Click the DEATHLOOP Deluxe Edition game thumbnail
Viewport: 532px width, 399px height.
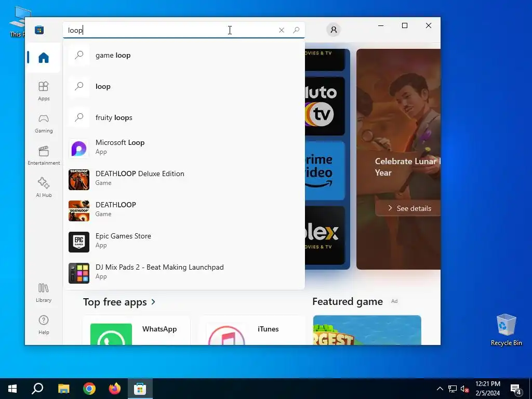[x=79, y=179]
